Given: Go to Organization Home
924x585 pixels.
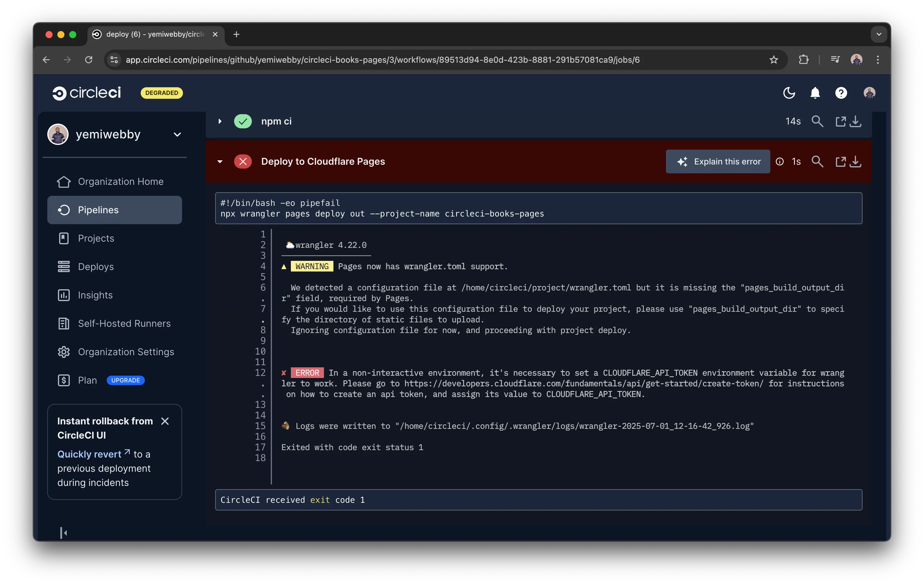Looking at the screenshot, I should [x=114, y=182].
